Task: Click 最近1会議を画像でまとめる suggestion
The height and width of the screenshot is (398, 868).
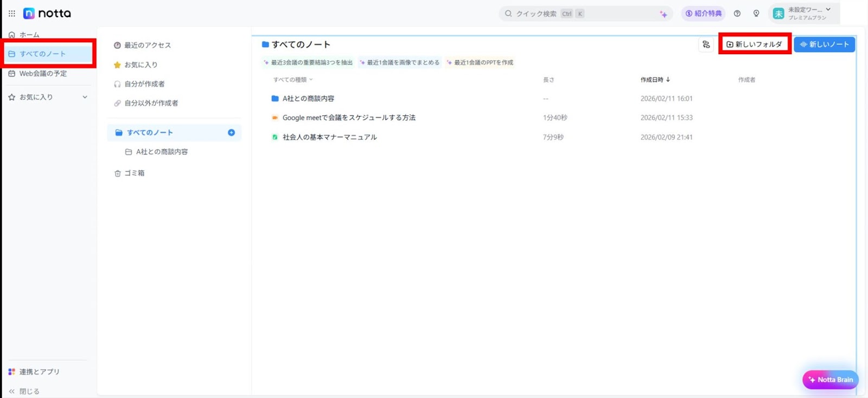Action: point(400,62)
